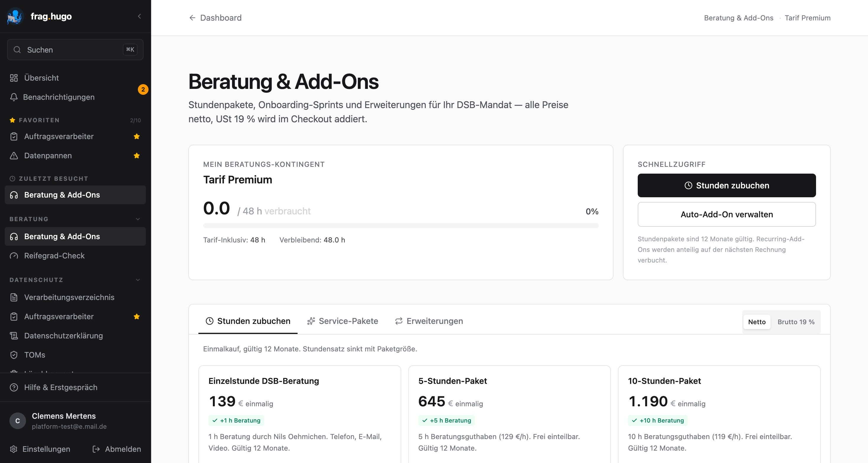
Task: Click the Hilfe & Erstgespräch question icon
Action: [14, 387]
